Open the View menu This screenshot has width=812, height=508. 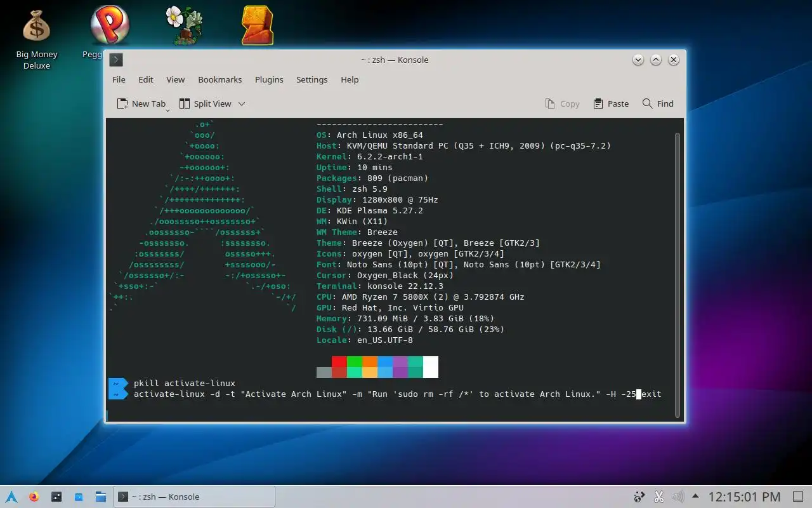pyautogui.click(x=176, y=79)
